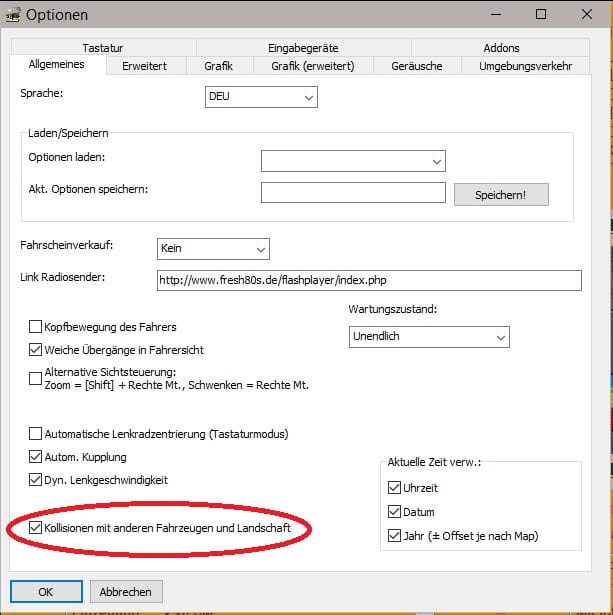
Task: Uncheck Weiche Übergänge in Fahrersicht
Action: (x=37, y=350)
